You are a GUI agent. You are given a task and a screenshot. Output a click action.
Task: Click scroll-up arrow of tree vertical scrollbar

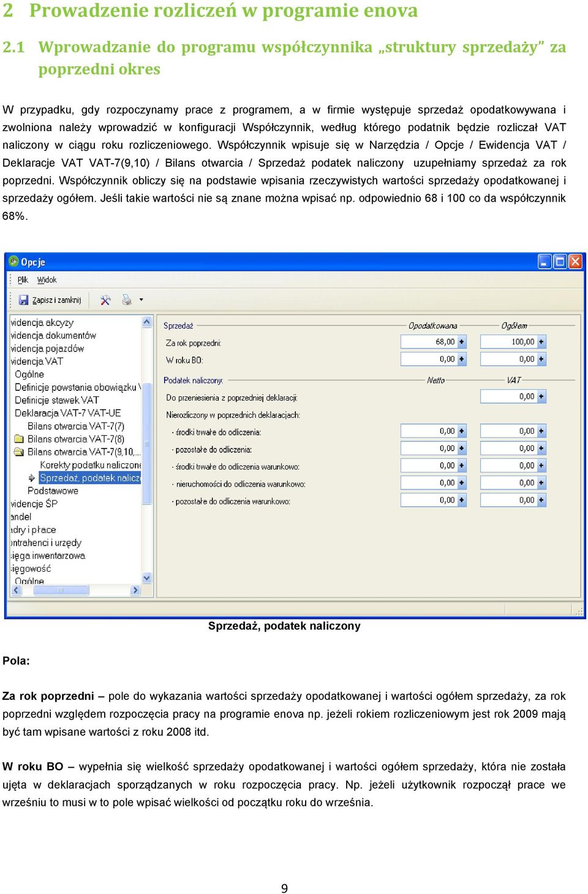(x=147, y=322)
